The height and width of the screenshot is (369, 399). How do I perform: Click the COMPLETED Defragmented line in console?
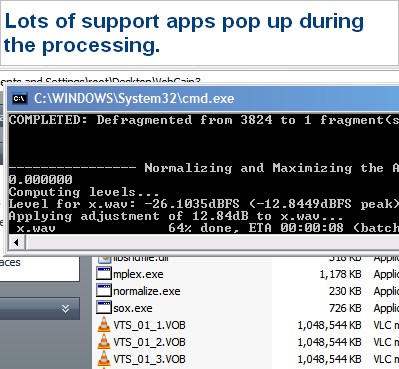pyautogui.click(x=204, y=120)
